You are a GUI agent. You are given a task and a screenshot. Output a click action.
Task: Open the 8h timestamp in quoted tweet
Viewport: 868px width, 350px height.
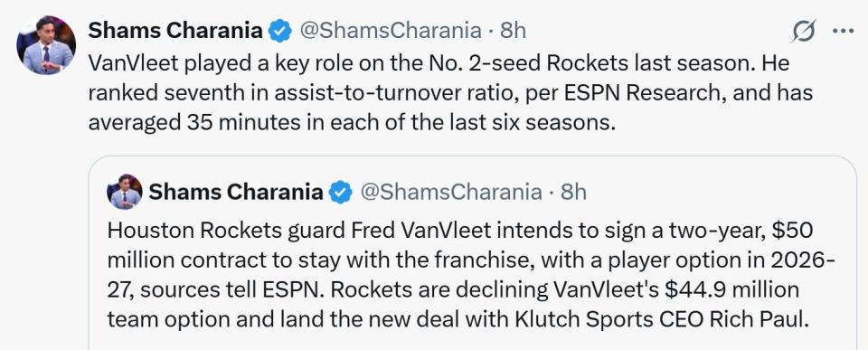573,192
